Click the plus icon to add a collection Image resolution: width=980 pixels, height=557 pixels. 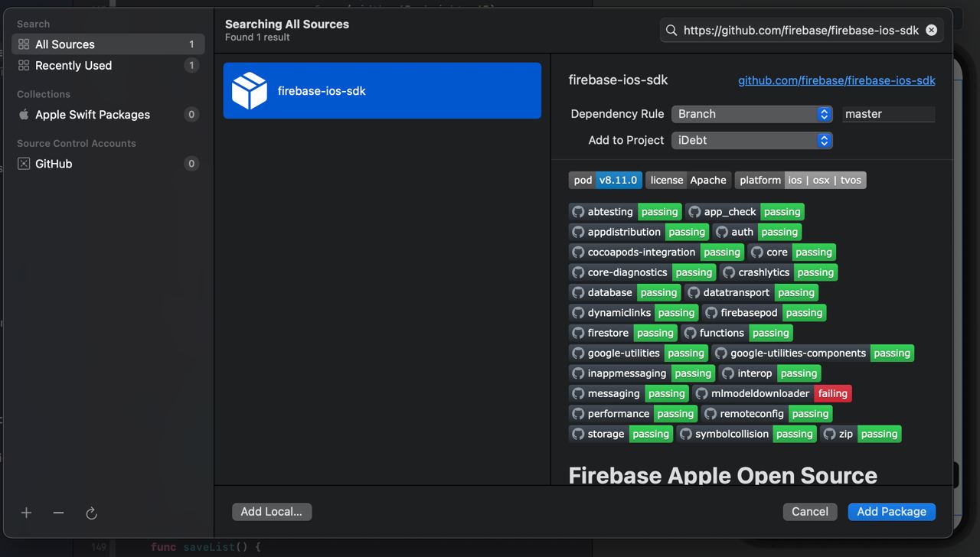26,513
